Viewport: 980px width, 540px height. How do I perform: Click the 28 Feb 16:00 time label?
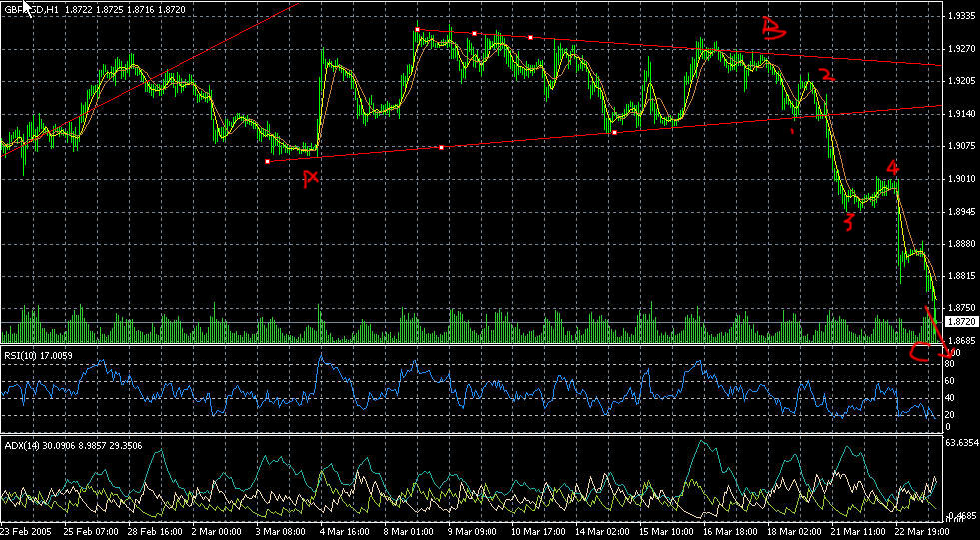[x=153, y=531]
